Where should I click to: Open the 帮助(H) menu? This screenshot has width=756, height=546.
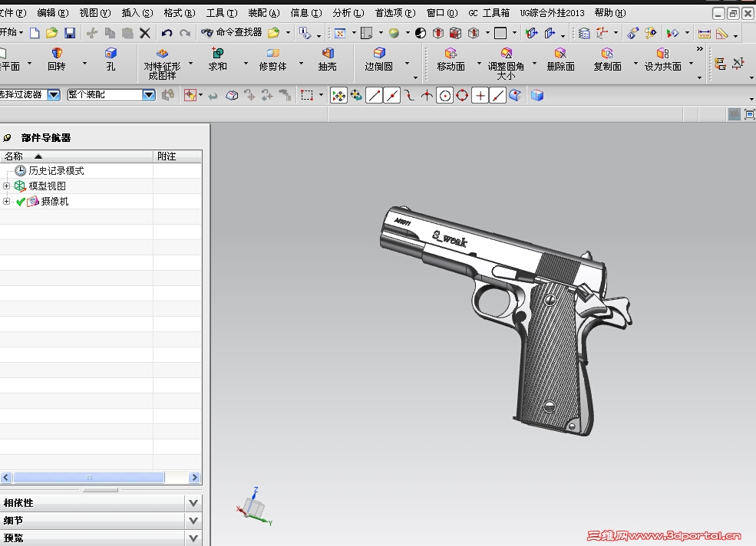pos(610,13)
